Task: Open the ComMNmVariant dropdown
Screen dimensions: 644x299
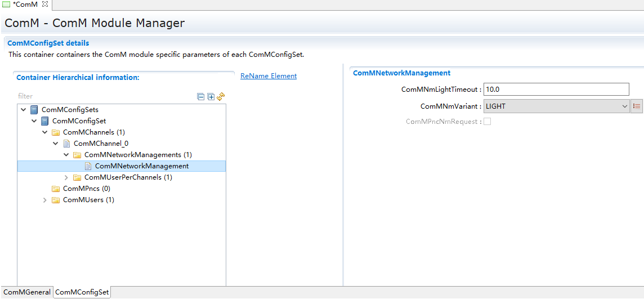Action: tap(556, 106)
